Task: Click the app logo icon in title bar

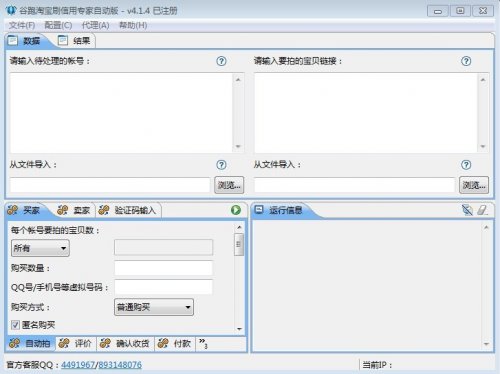Action: (x=11, y=10)
